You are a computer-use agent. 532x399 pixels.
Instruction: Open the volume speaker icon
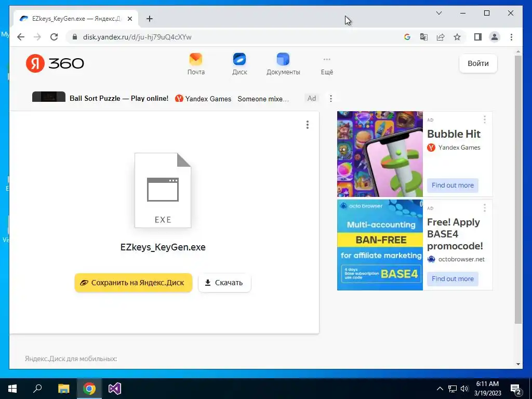tap(464, 389)
